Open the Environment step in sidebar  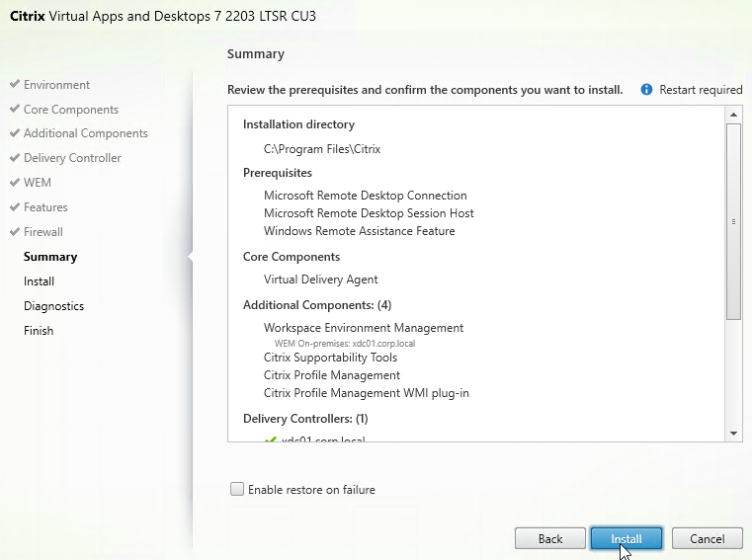pyautogui.click(x=56, y=85)
